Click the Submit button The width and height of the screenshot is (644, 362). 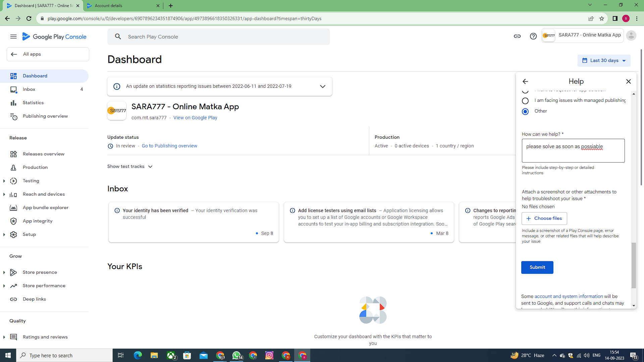[x=537, y=267]
